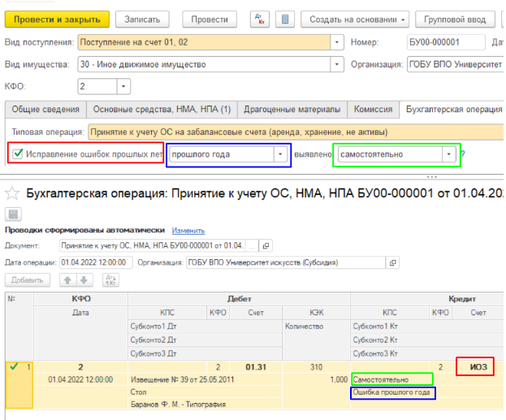Move posting row down with the down arrow
This screenshot has height=420, width=506.
click(x=84, y=280)
